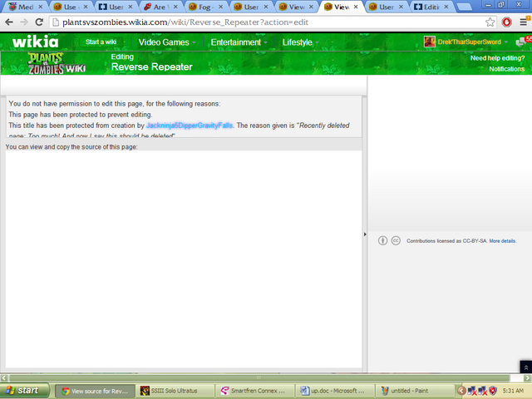Click the horizontal scrollbar thumb

click(259, 378)
